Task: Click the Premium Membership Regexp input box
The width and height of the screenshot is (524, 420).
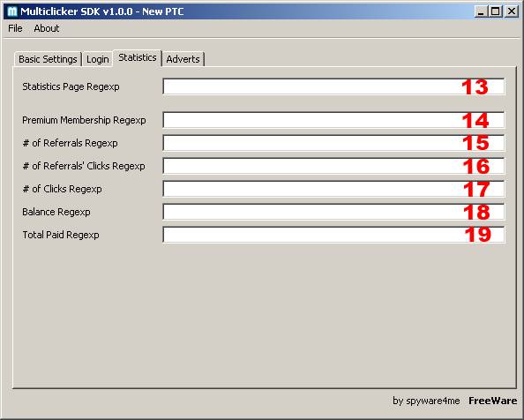Action: (333, 120)
